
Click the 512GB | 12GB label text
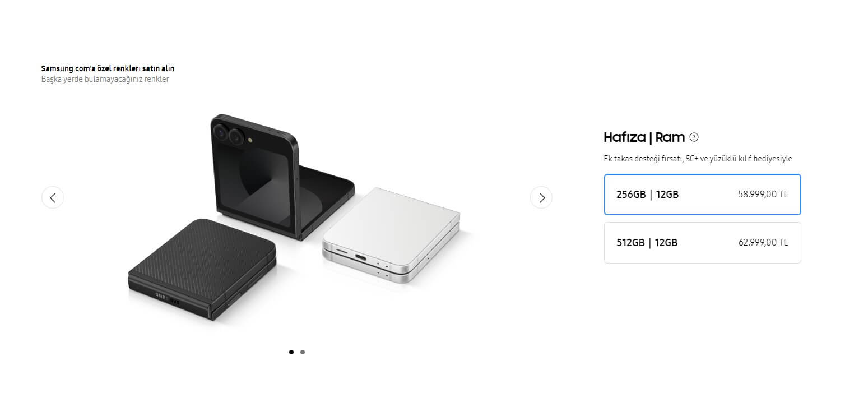(647, 243)
